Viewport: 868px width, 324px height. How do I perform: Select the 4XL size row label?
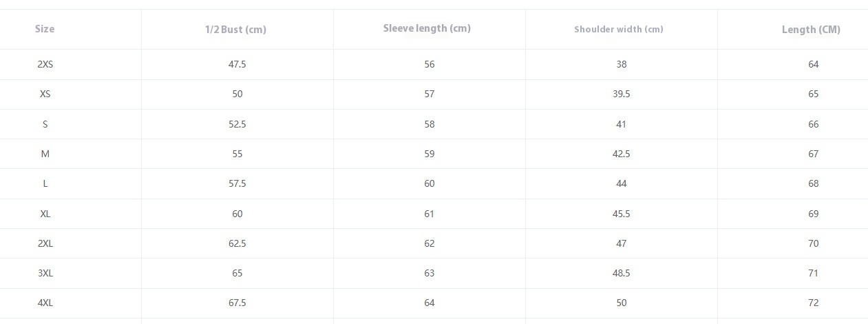click(x=45, y=303)
